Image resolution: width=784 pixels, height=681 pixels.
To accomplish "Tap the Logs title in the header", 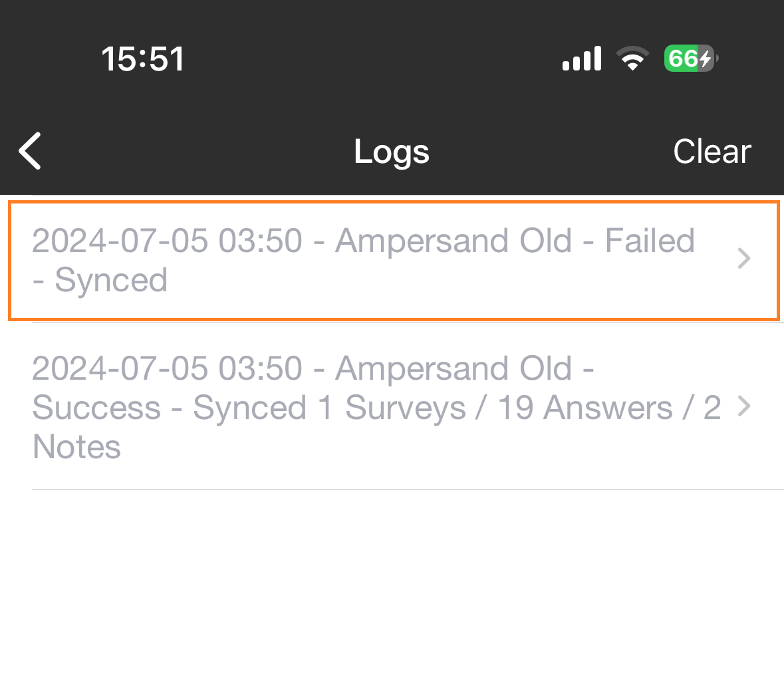I will tap(391, 151).
